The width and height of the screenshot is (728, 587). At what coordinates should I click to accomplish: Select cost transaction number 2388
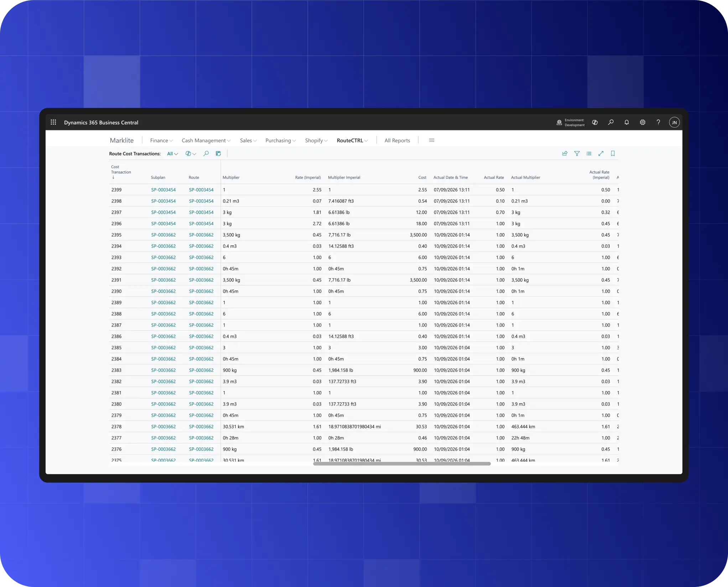point(116,314)
